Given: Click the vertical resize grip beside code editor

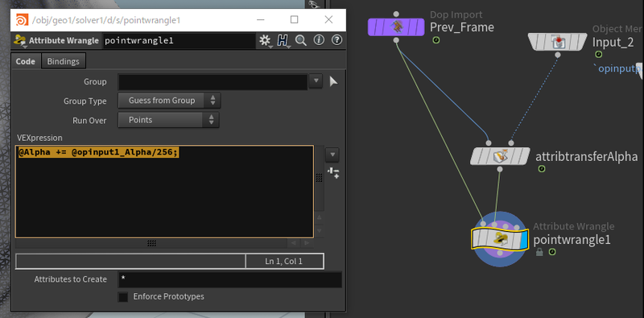Looking at the screenshot, I should click(x=318, y=177).
